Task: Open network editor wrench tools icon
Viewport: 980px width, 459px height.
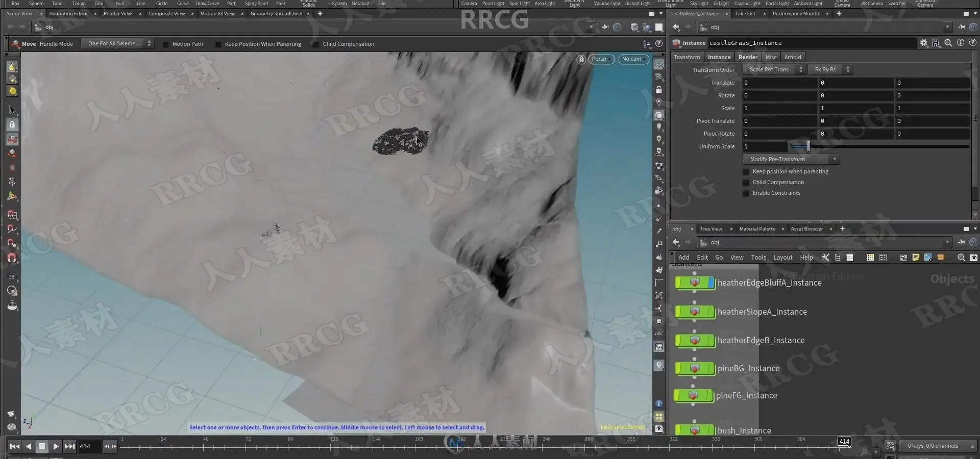Action: (x=825, y=258)
